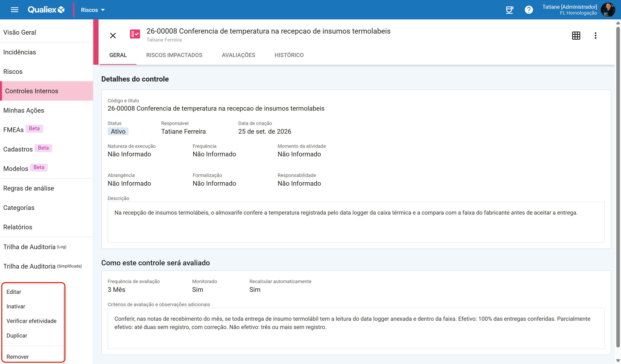Click the page vertical scrollbar
This screenshot has height=364, width=621.
click(x=618, y=187)
